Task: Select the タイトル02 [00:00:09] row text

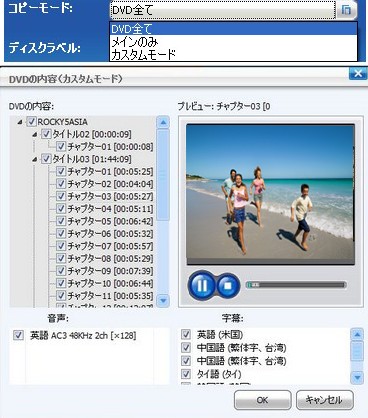Action: 92,134
